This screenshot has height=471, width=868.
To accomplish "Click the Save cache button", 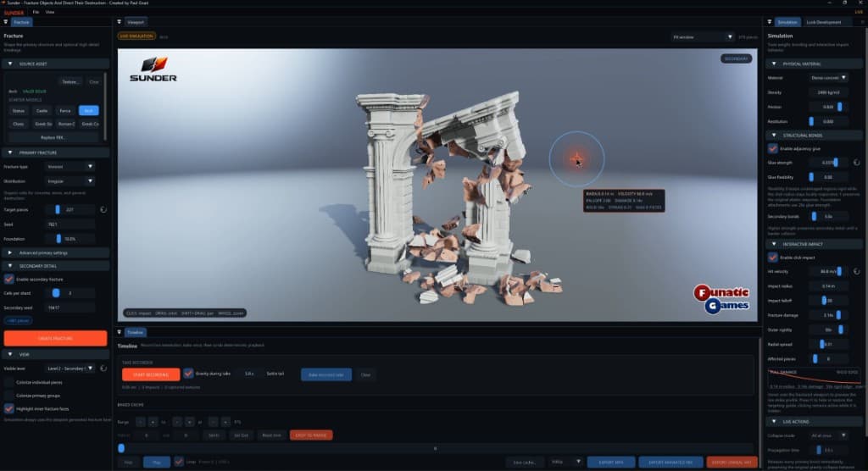I will [x=524, y=462].
